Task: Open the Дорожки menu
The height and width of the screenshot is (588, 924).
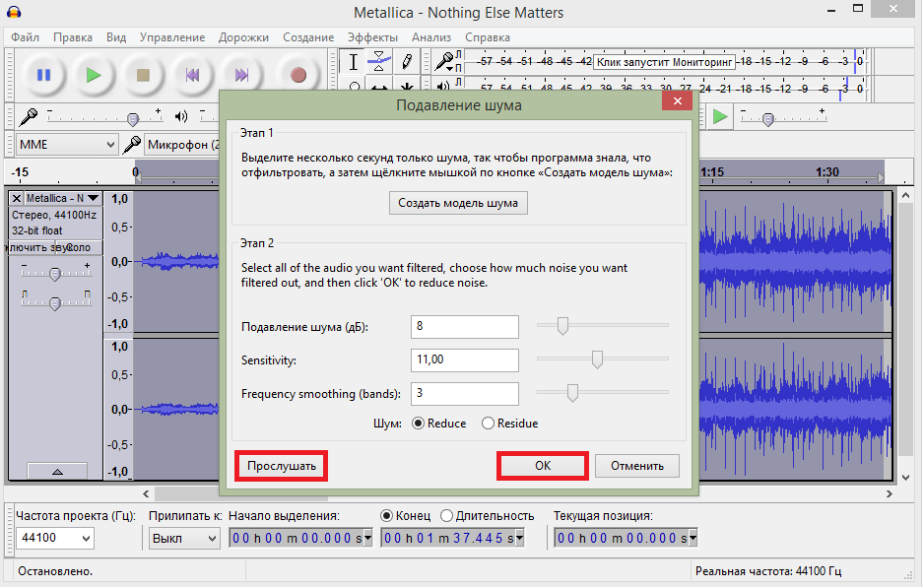Action: coord(243,37)
